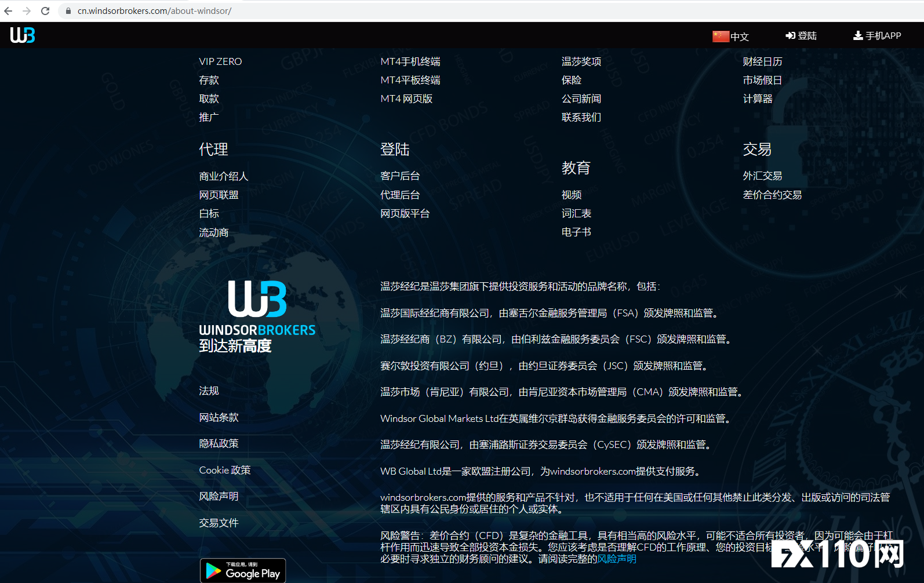Open 公司新闻 company news link

(x=581, y=99)
